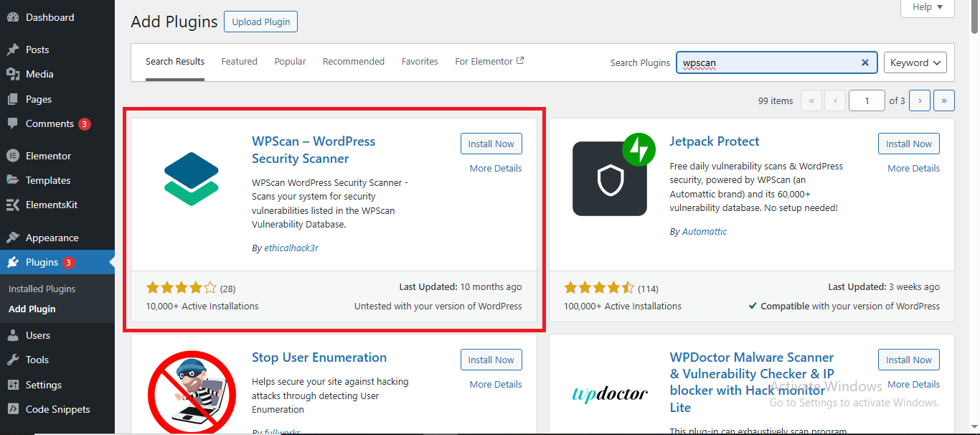
Task: Click the Plugins plug icon
Action: [x=13, y=262]
